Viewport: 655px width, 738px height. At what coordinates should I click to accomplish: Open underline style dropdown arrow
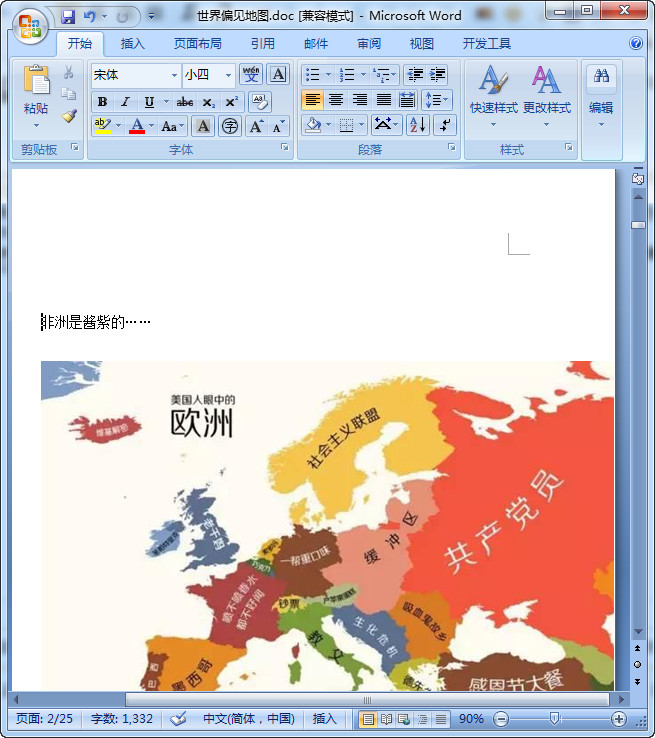(x=166, y=102)
